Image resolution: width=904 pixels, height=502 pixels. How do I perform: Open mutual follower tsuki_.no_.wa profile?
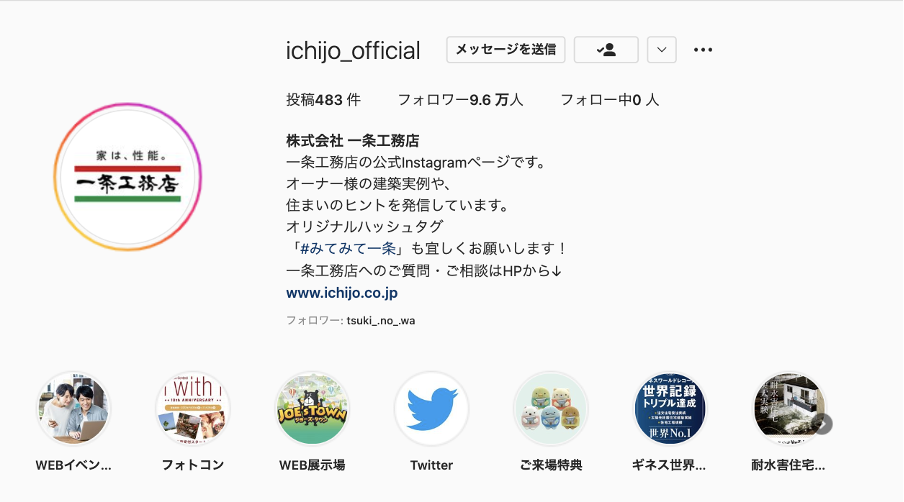coord(381,320)
